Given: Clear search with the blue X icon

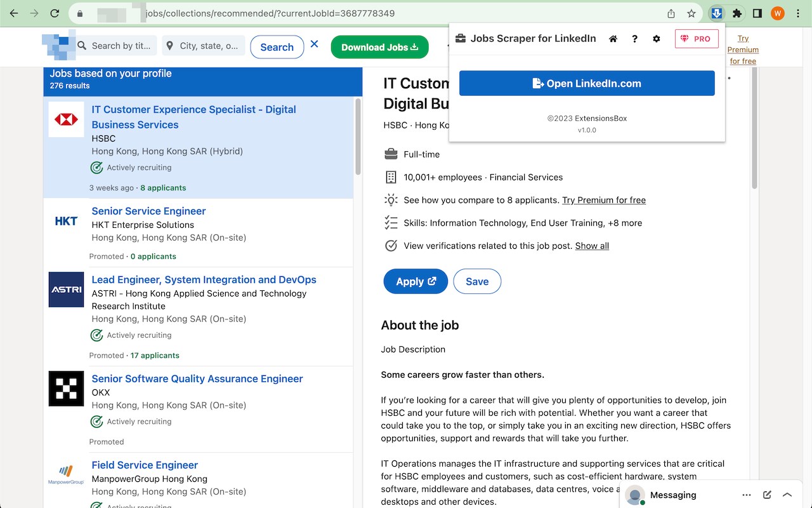Looking at the screenshot, I should [x=315, y=45].
